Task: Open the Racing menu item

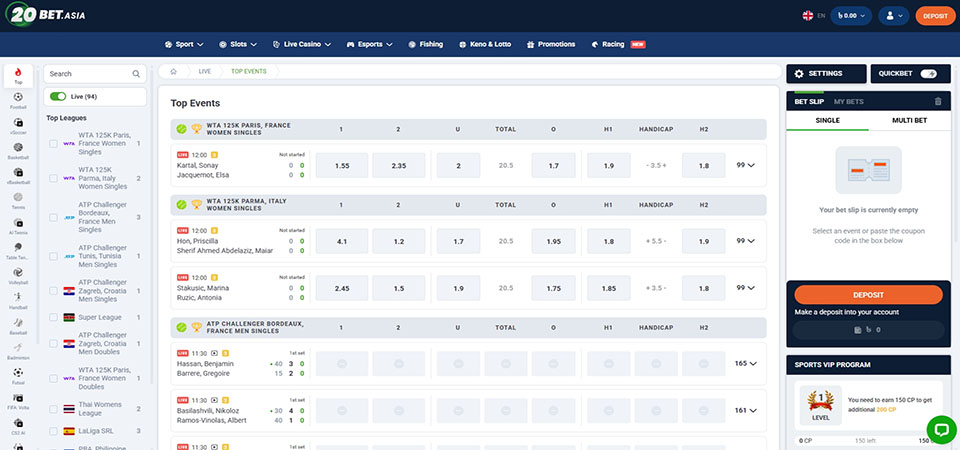Action: coord(618,44)
